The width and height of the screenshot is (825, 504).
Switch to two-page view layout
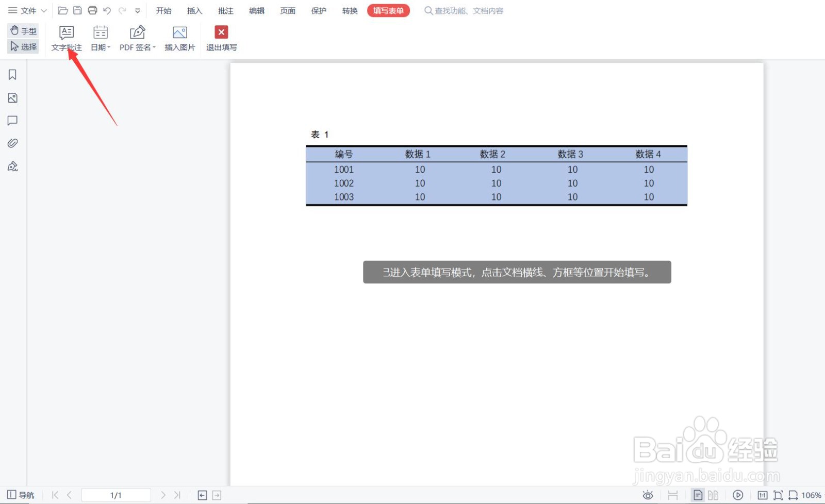point(714,494)
